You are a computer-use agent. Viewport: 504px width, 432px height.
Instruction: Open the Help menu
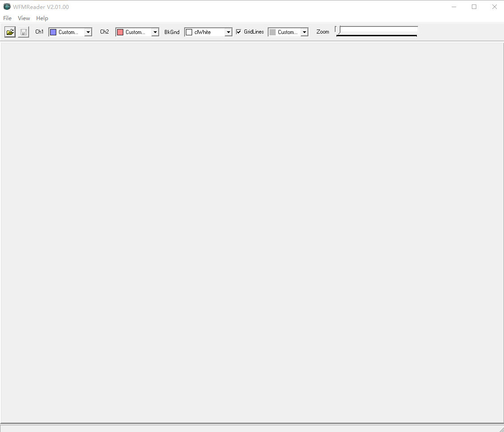coord(42,18)
